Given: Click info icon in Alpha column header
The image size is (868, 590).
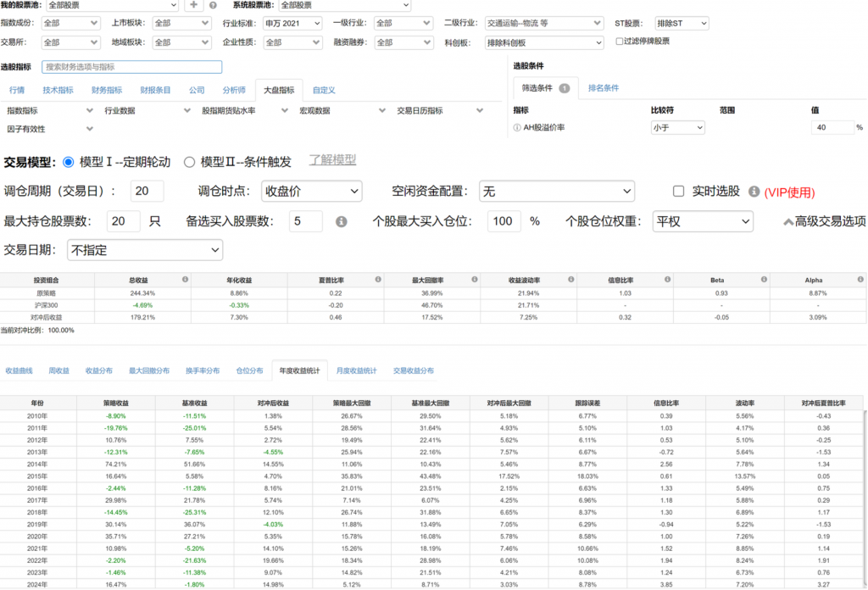Looking at the screenshot, I should (x=860, y=279).
